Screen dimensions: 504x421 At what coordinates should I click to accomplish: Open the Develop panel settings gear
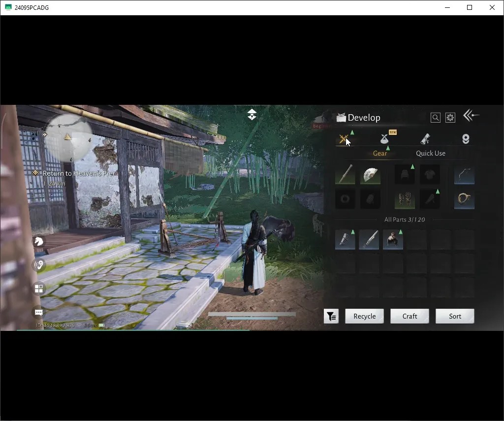(x=450, y=117)
